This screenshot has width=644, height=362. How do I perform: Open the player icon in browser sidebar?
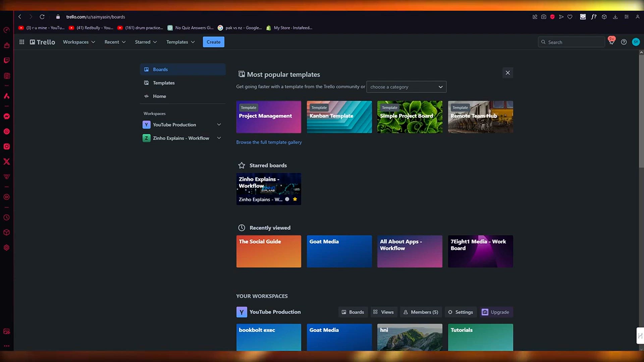click(7, 197)
